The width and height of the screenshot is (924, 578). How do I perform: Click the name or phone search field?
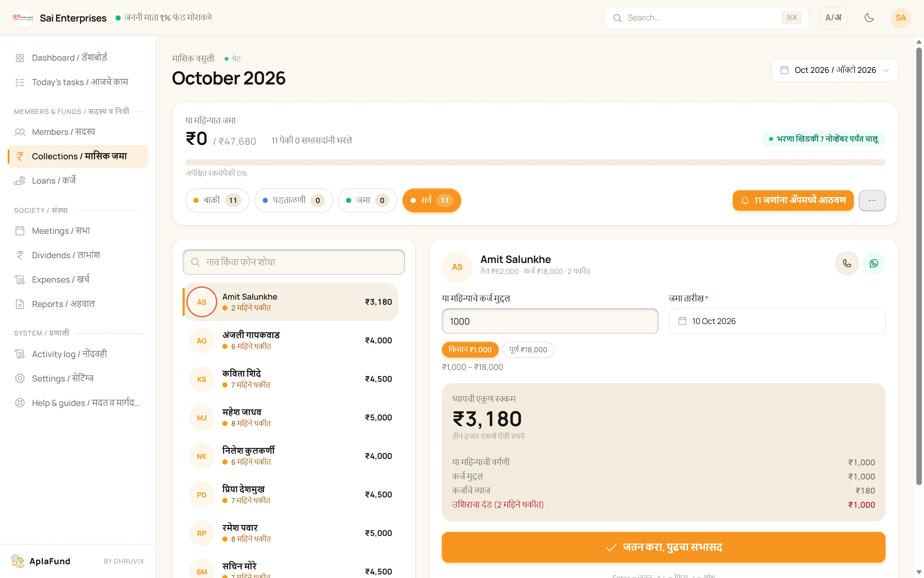pos(294,262)
